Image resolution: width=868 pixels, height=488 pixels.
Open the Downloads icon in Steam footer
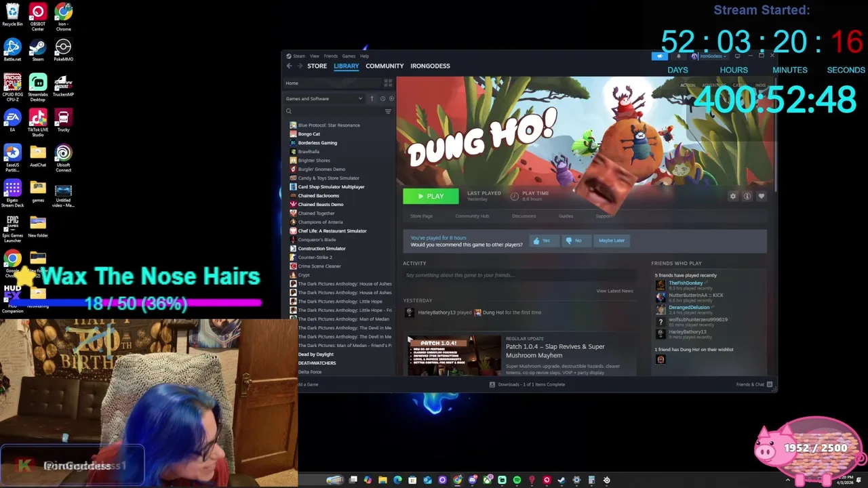point(492,384)
